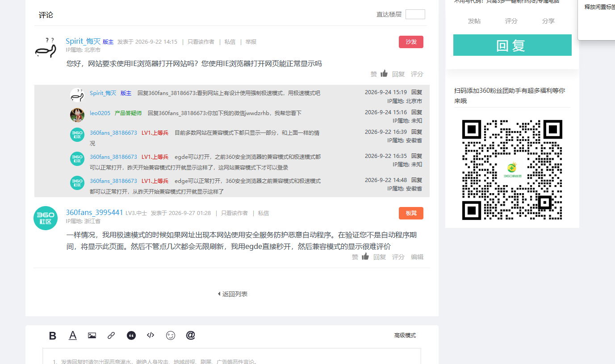Like Spirit_悔灭's post with thumbs-up icon
The image size is (615, 364).
coord(384,74)
